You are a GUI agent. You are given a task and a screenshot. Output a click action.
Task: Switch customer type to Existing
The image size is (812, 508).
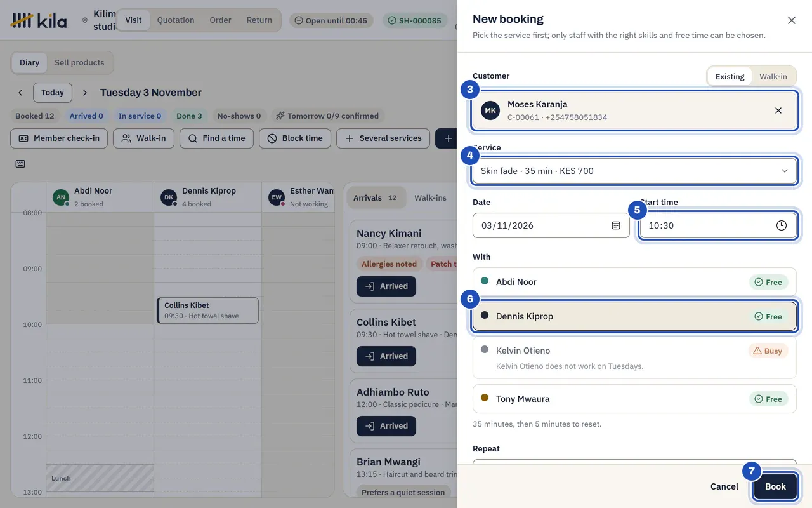coord(730,76)
